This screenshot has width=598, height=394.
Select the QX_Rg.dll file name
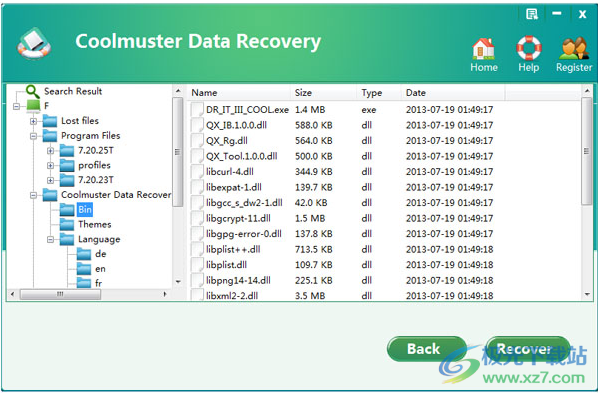coord(227,141)
